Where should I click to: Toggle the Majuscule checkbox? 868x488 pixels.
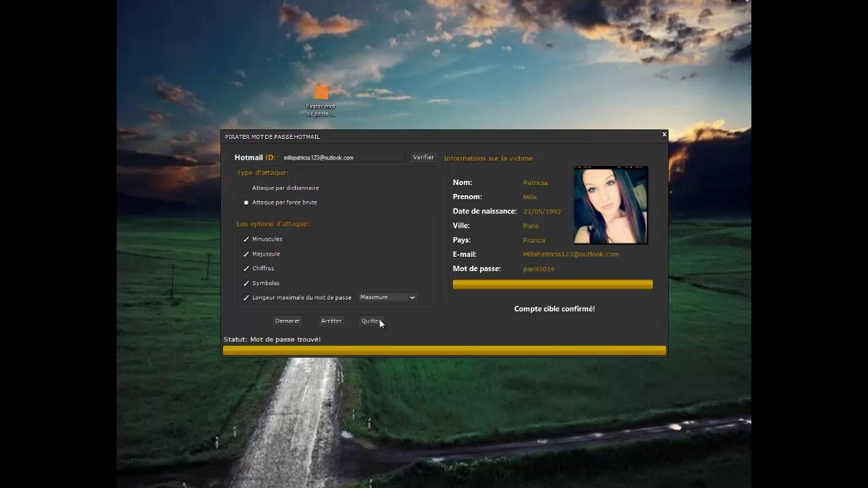[246, 254]
